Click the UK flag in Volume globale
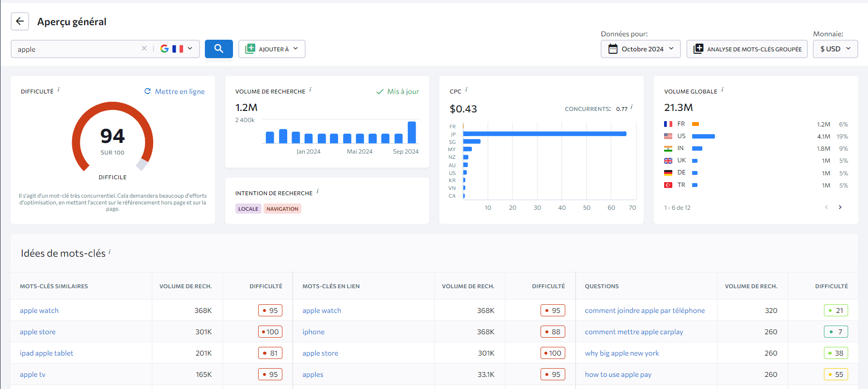The image size is (868, 389). 668,161
